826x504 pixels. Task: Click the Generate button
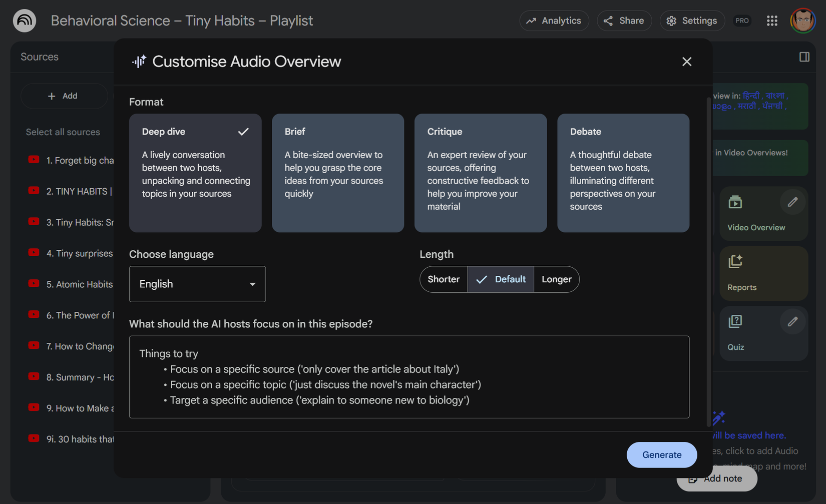662,455
